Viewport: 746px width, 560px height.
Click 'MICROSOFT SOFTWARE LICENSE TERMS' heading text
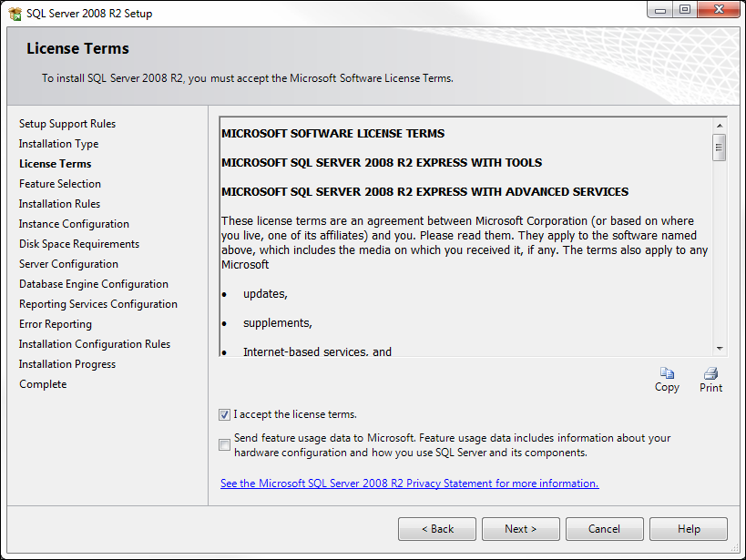pyautogui.click(x=333, y=134)
